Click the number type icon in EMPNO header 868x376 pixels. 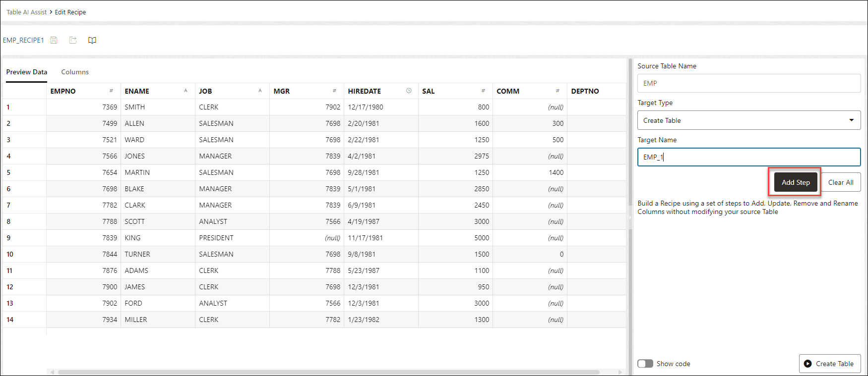[111, 91]
